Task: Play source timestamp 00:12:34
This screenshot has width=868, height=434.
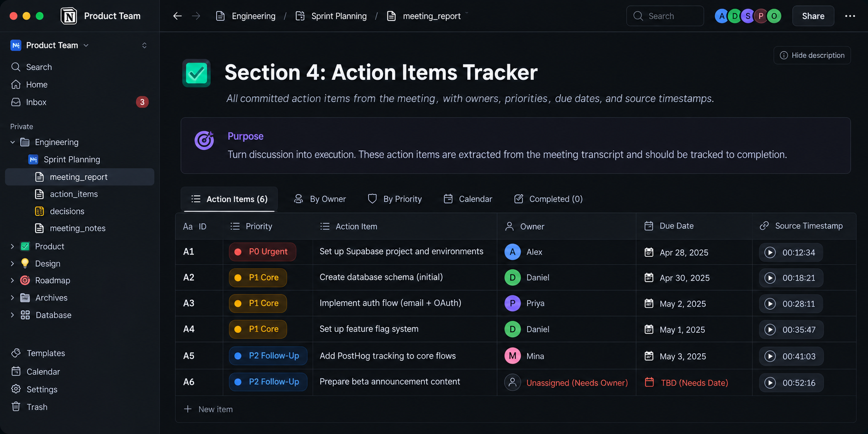Action: (x=770, y=252)
